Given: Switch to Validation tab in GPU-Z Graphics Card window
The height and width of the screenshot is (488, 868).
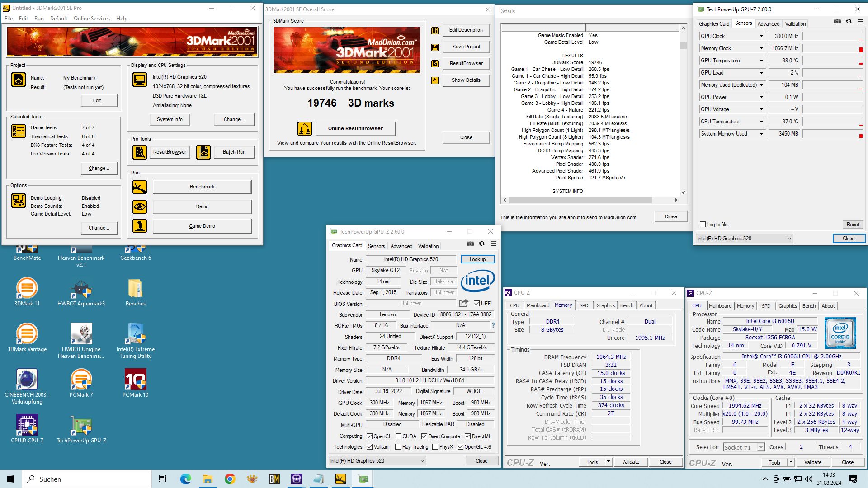Looking at the screenshot, I should pos(428,246).
